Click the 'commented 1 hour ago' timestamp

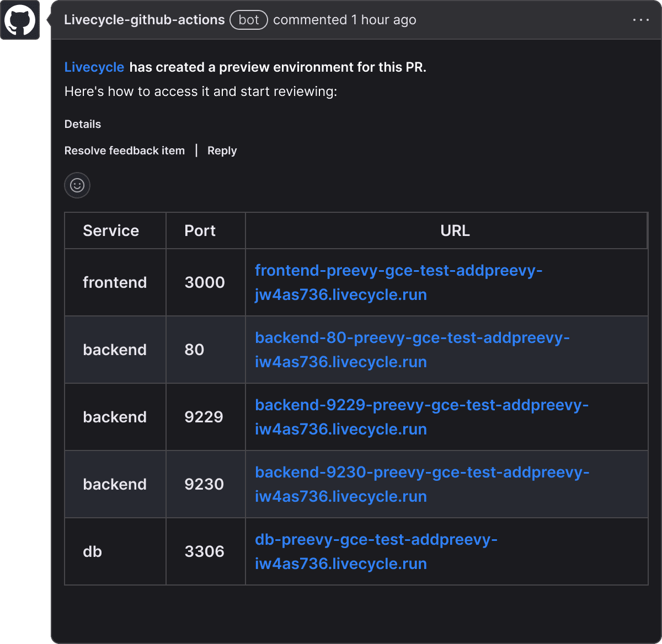tap(345, 20)
